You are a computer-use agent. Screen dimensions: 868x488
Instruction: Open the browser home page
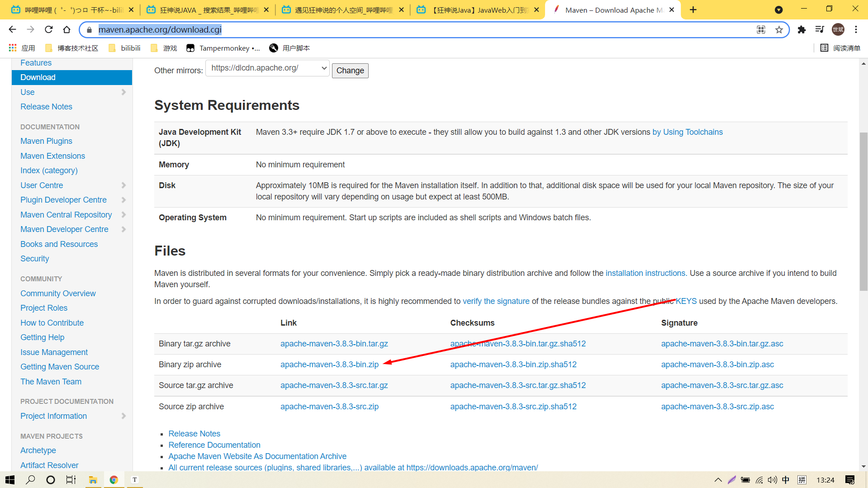66,29
